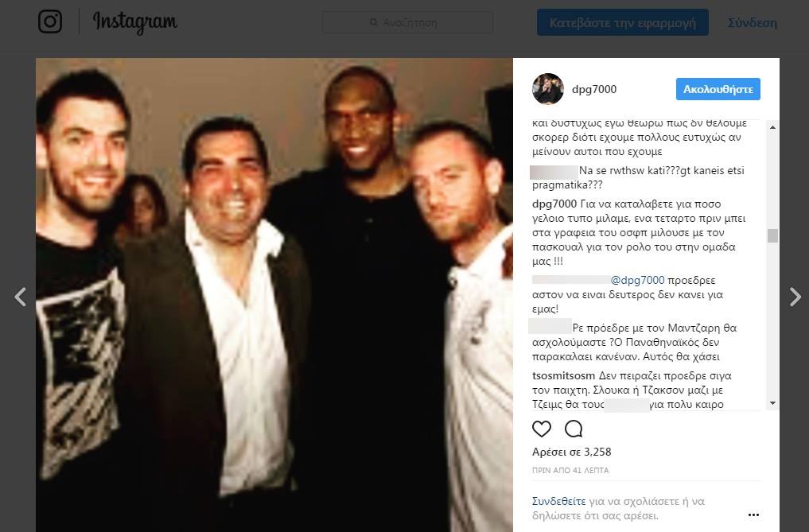Open the @dpg7000 mention in comment
The image size is (809, 532).
point(637,280)
